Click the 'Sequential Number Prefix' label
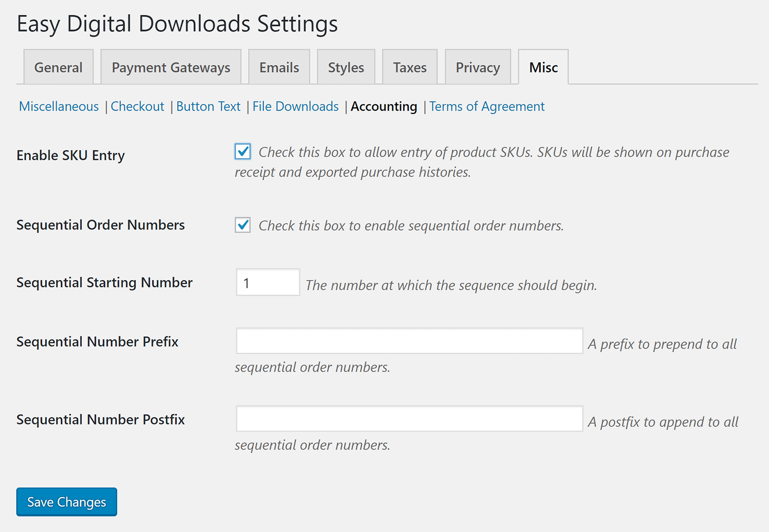The width and height of the screenshot is (769, 532). point(97,342)
